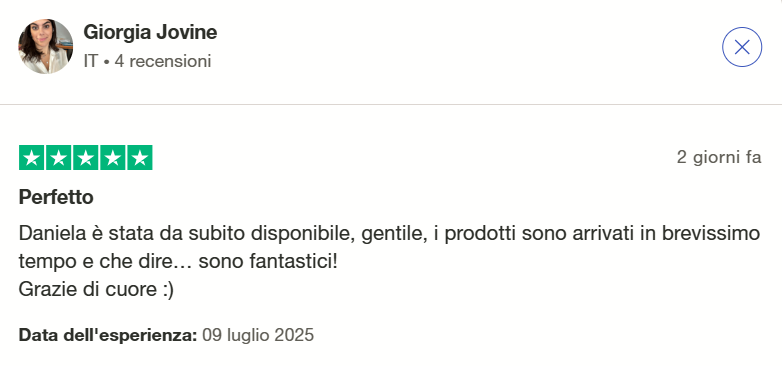Click the reviewer name Giorgia Jovine
The image size is (782, 366).
click(150, 32)
